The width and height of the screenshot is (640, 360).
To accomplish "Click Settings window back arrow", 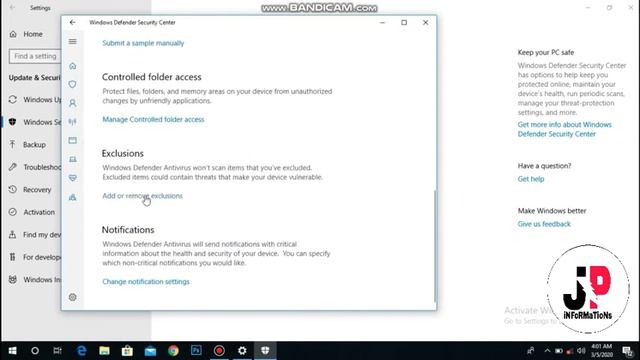I will pos(12,7).
